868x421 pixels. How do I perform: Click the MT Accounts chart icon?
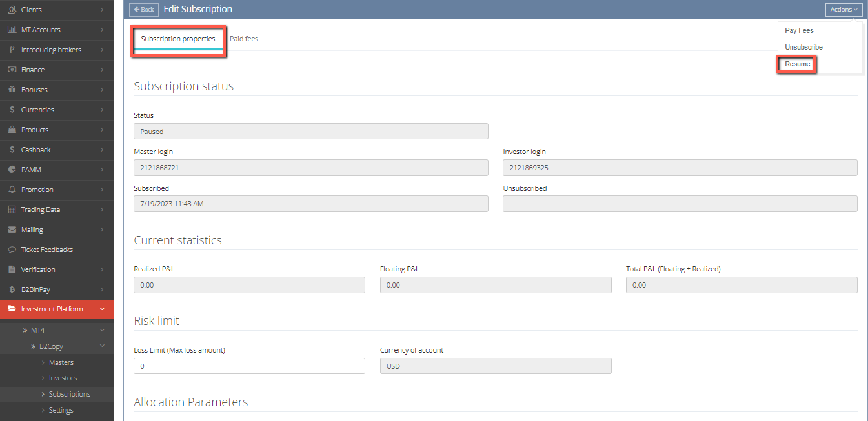tap(12, 30)
